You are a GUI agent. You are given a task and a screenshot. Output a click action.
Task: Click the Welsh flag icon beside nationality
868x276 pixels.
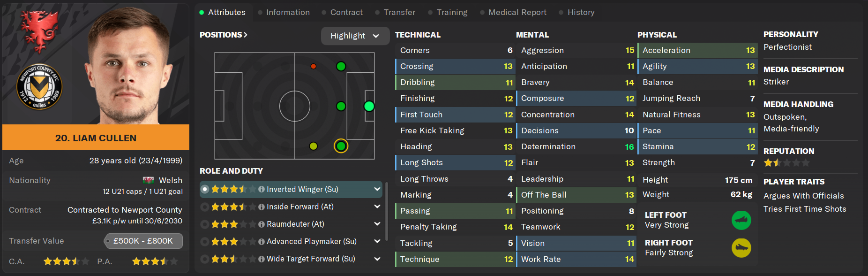pyautogui.click(x=148, y=180)
